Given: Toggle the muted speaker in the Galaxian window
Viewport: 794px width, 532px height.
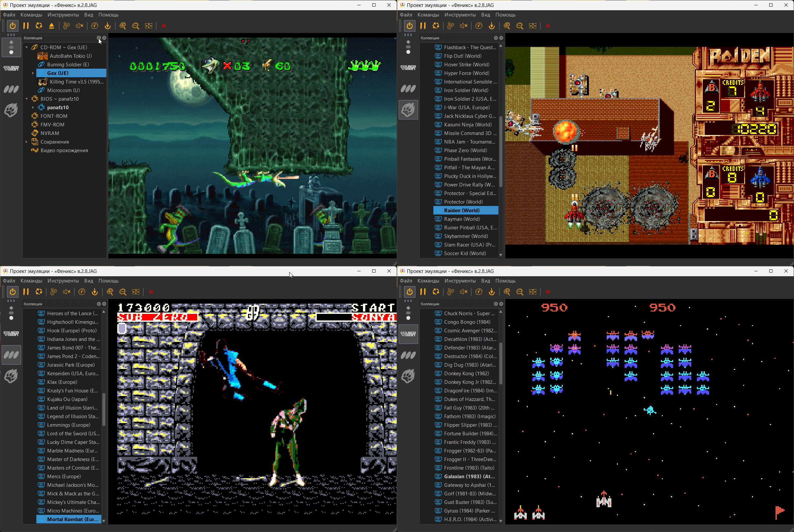Looking at the screenshot, I should 464,292.
